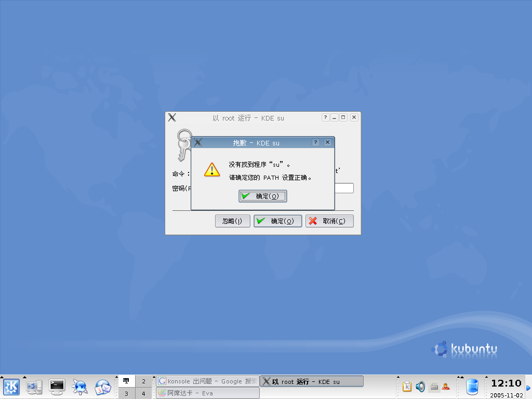Click the arrow handle above the taskbar entries
Screen dimensions: 532x399
[x=154, y=377]
